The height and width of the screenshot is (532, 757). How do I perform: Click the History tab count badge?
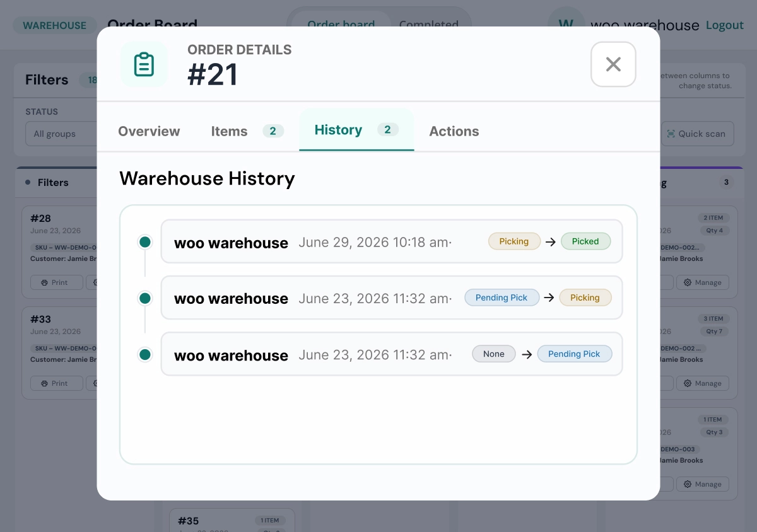pos(387,130)
